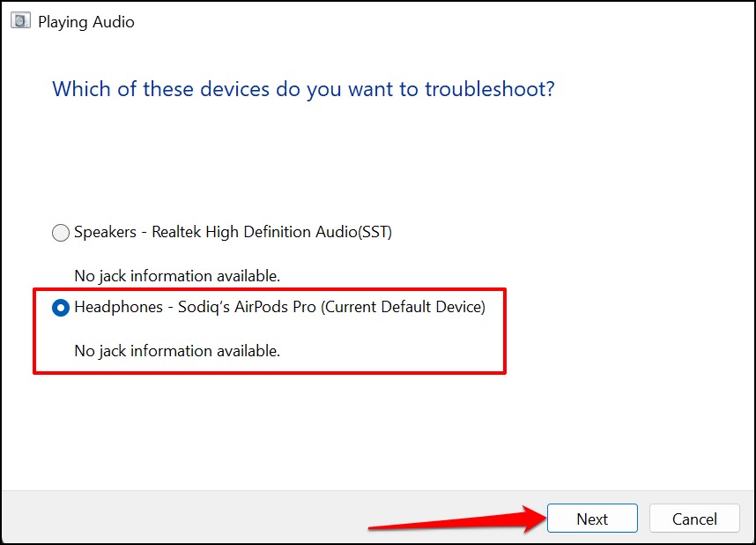Click the jack information text under Speakers
The width and height of the screenshot is (756, 545).
(x=177, y=276)
